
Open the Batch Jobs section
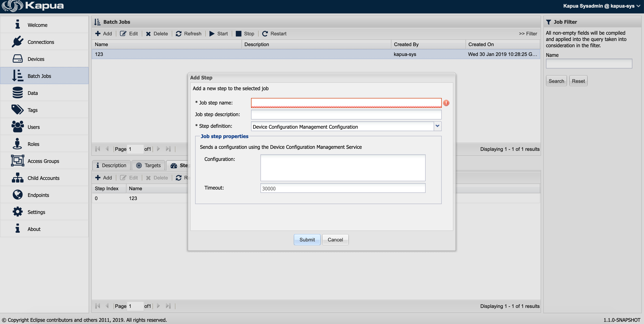[x=39, y=76]
